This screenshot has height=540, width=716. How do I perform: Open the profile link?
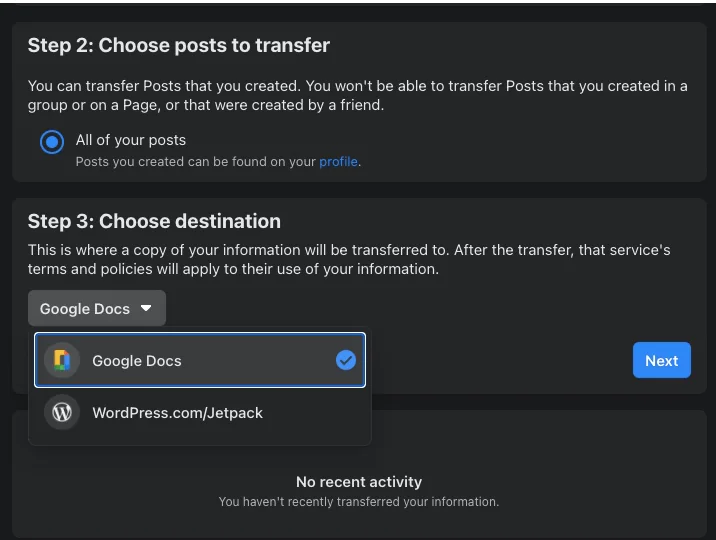[338, 162]
